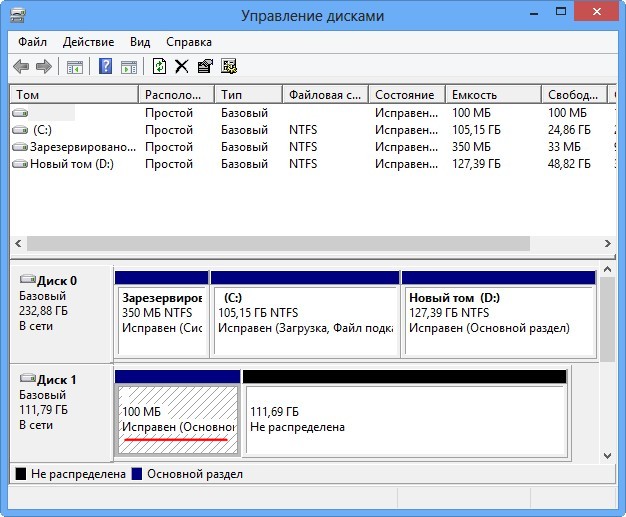
Task: Click blue Основной раздел legend swatch
Action: coord(137,474)
